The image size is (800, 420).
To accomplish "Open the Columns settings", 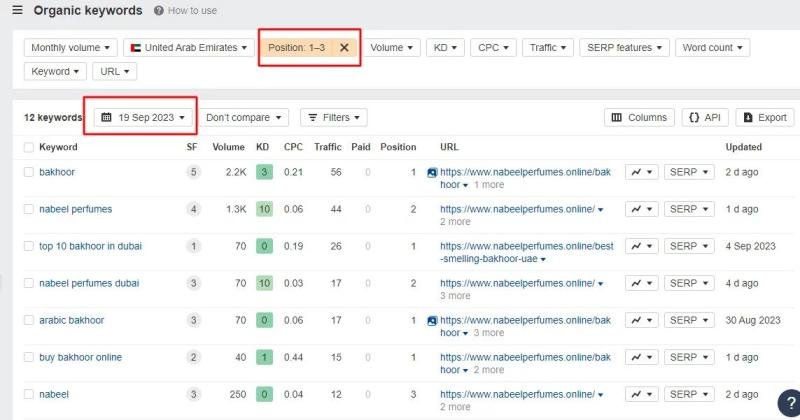I will pyautogui.click(x=639, y=117).
